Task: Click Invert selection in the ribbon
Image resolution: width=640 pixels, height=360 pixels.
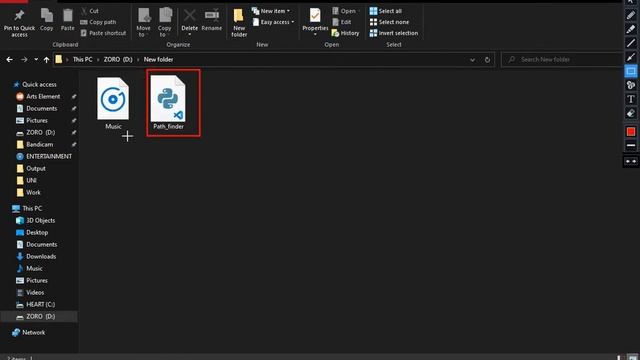Action: 394,33
